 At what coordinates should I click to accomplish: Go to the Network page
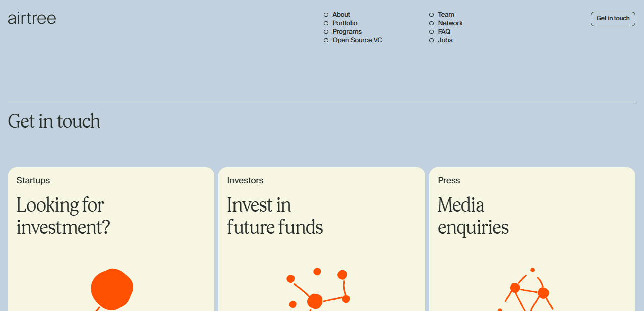pyautogui.click(x=450, y=23)
